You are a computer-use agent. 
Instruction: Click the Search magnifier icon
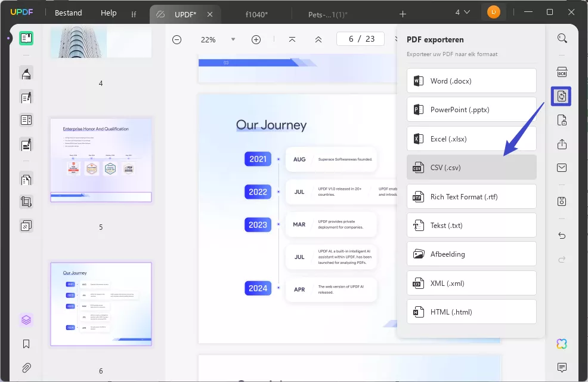562,38
